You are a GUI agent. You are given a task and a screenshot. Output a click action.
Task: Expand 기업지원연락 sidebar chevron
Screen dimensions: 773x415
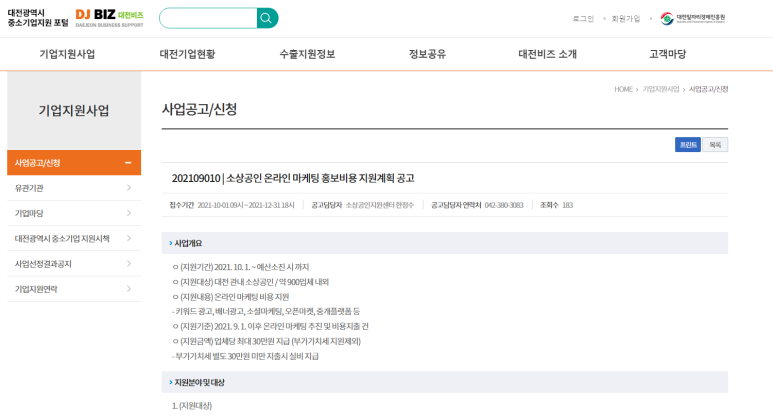pos(129,289)
